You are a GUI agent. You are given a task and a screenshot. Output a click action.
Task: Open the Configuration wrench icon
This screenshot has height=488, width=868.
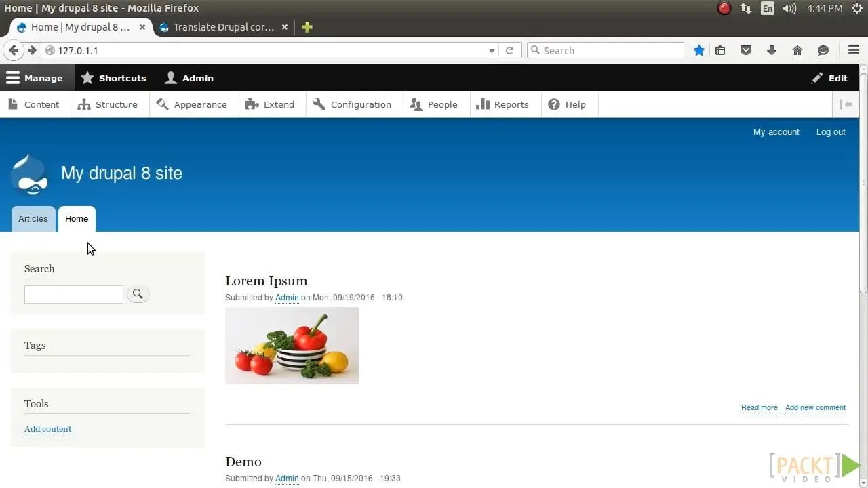pos(319,104)
